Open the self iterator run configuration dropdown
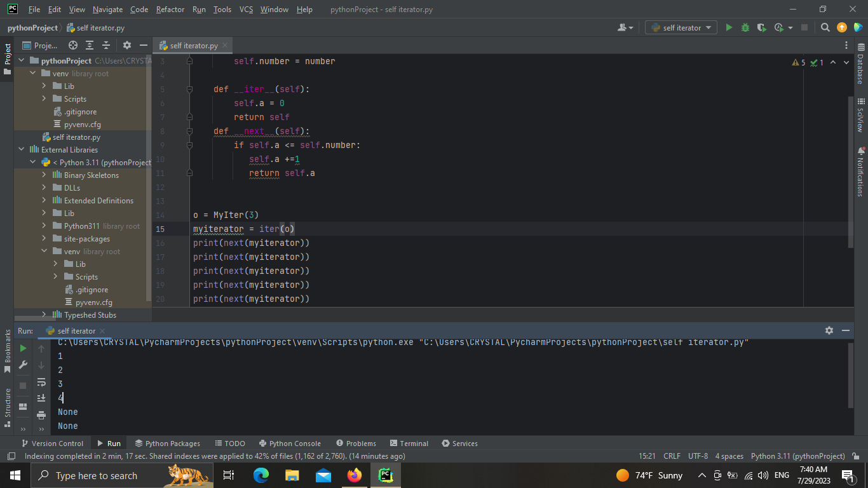868x488 pixels. 681,27
